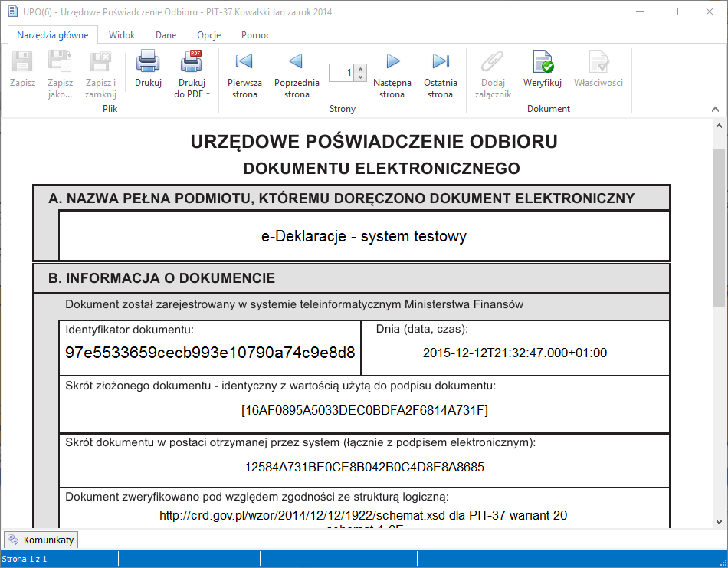Open the Pomoc tab
Screen dimensions: 728x568
coord(256,35)
